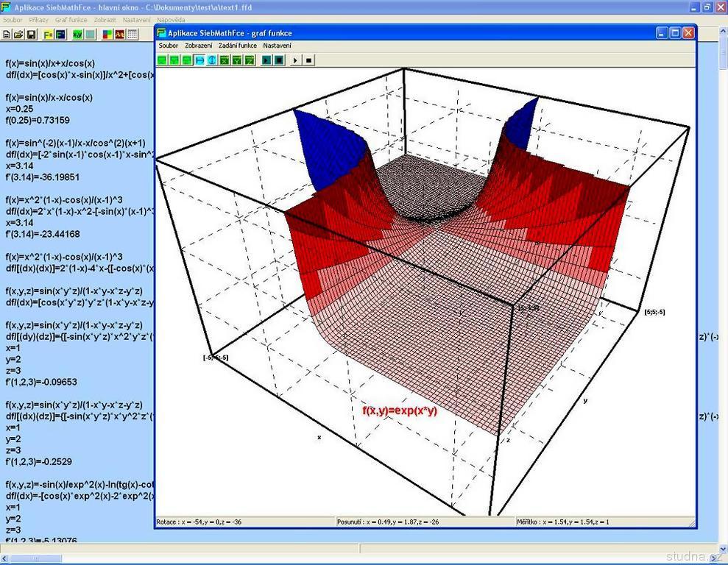Open the Zobrazení menu in graph window

(198, 46)
